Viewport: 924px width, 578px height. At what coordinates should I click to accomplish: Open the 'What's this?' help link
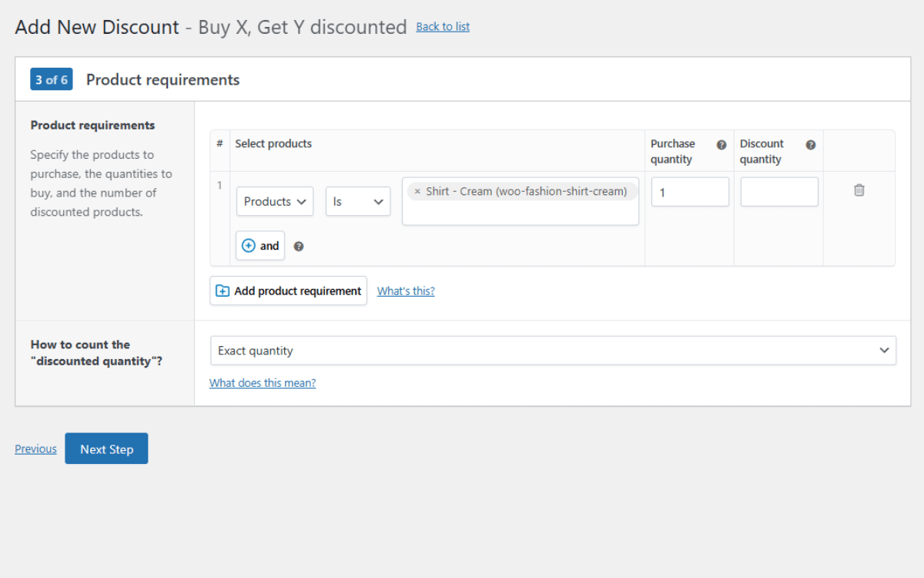(x=406, y=291)
